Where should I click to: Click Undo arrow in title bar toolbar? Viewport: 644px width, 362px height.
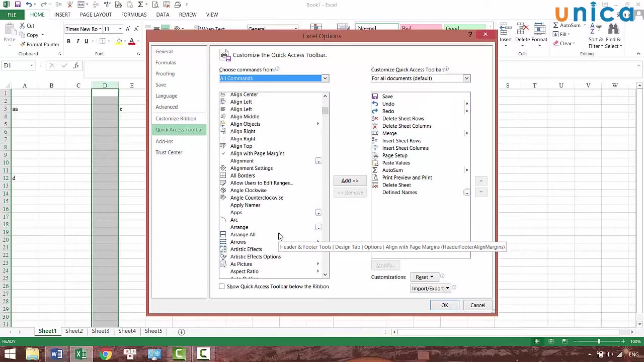pyautogui.click(x=29, y=5)
